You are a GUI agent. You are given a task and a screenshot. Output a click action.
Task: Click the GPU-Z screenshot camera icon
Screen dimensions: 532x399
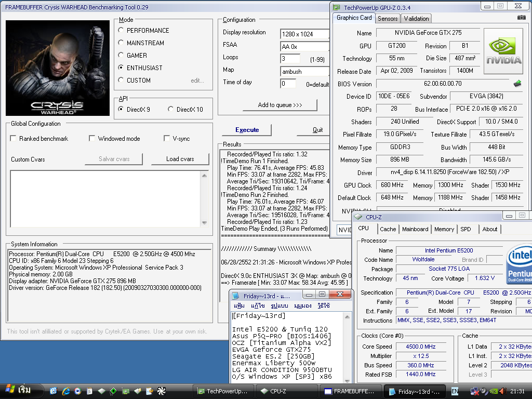pyautogui.click(x=521, y=18)
